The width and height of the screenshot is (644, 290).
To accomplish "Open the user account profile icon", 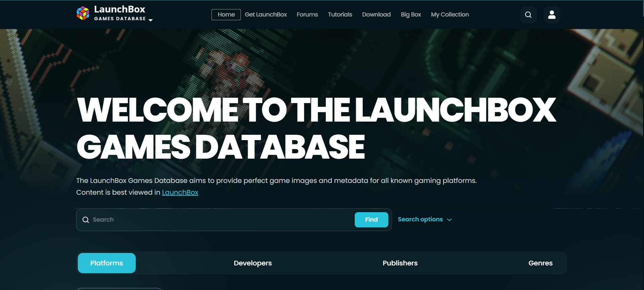I will pos(552,15).
